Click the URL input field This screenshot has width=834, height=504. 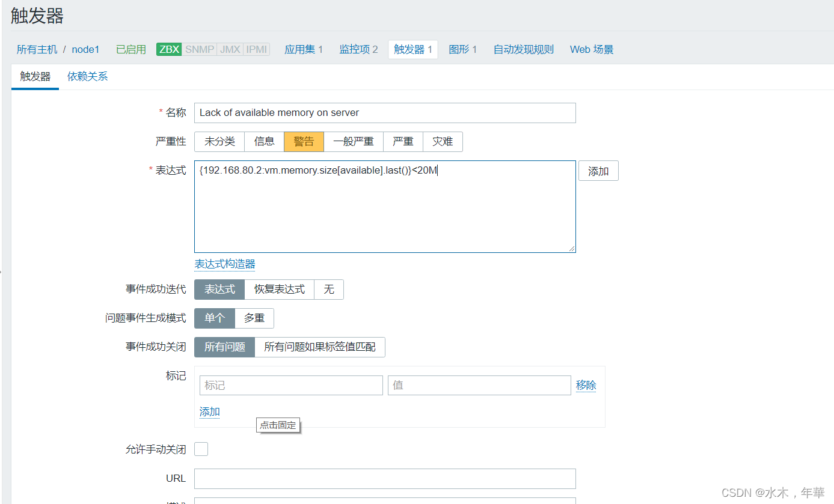click(x=385, y=479)
